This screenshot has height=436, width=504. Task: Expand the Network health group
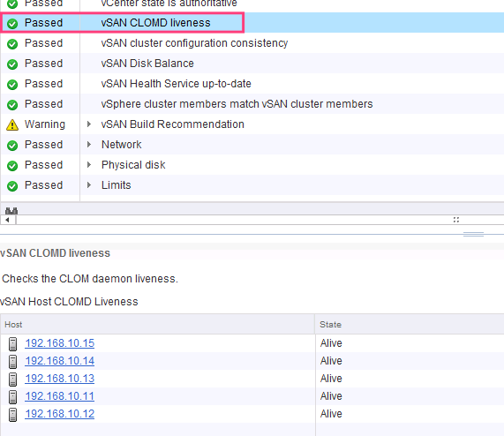point(89,144)
